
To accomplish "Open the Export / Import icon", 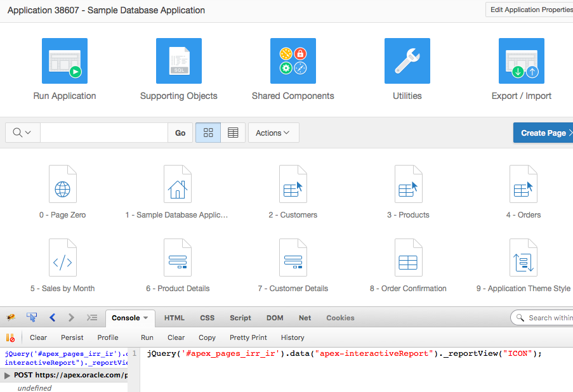I will coord(522,61).
